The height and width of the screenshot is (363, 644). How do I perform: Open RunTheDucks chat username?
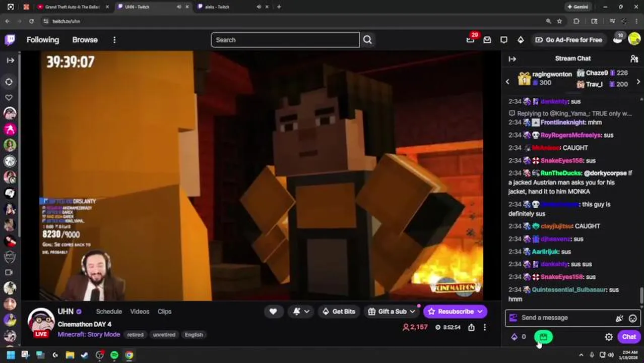[x=561, y=173]
